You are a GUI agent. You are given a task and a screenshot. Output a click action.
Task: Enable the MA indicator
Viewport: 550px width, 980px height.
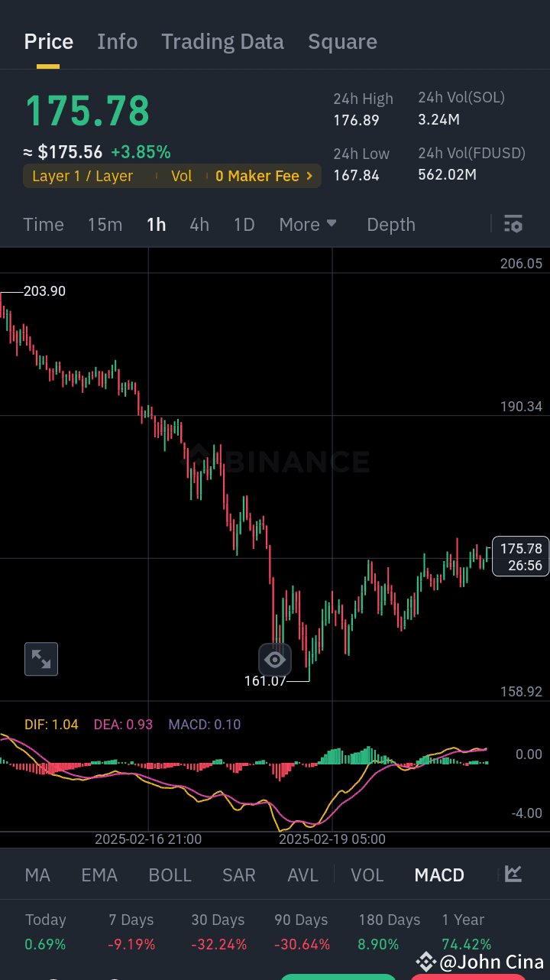click(37, 875)
